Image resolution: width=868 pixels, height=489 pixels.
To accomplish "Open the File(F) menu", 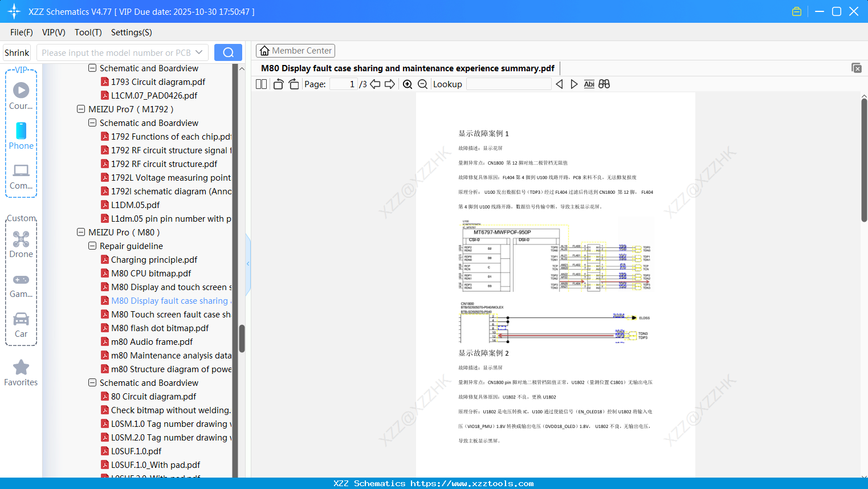I will coord(22,32).
